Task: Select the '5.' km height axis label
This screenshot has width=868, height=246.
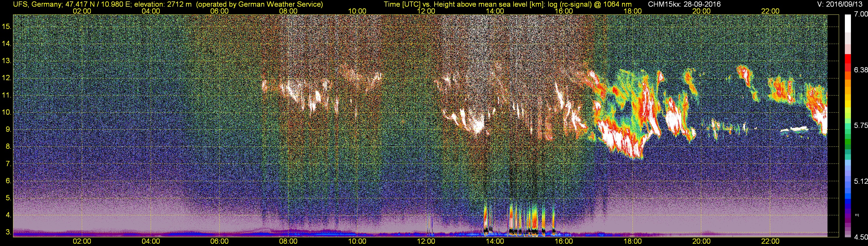Action: click(9, 198)
